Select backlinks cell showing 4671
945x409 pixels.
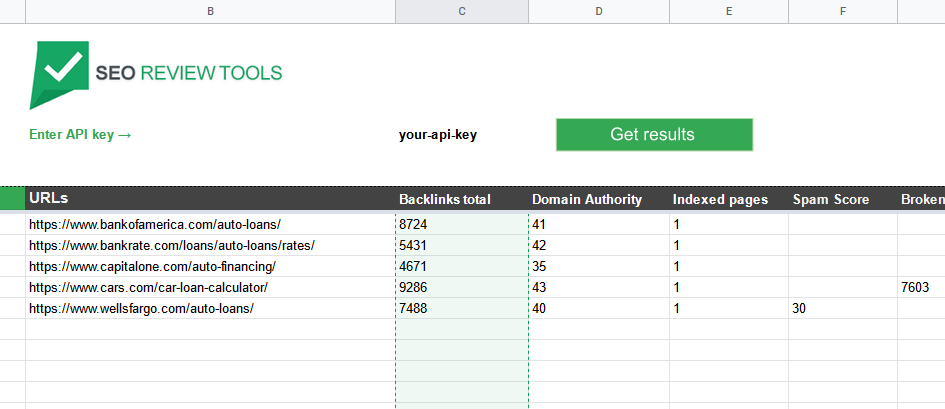pyautogui.click(x=462, y=266)
